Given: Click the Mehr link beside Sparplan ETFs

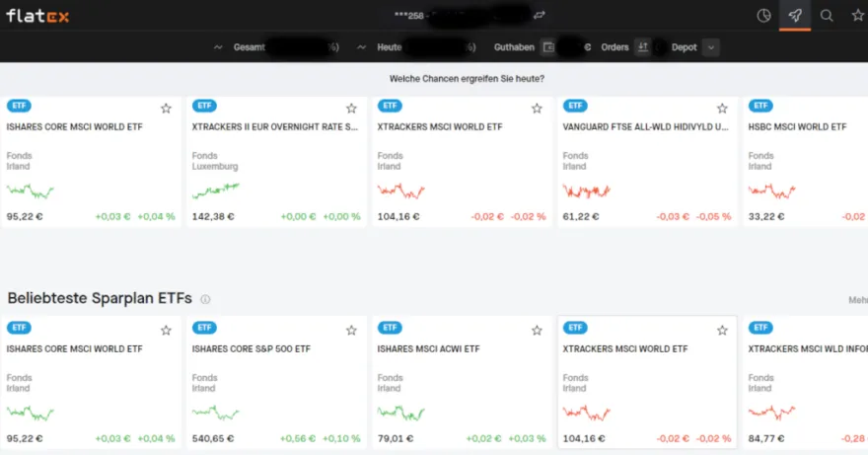Looking at the screenshot, I should (x=858, y=300).
